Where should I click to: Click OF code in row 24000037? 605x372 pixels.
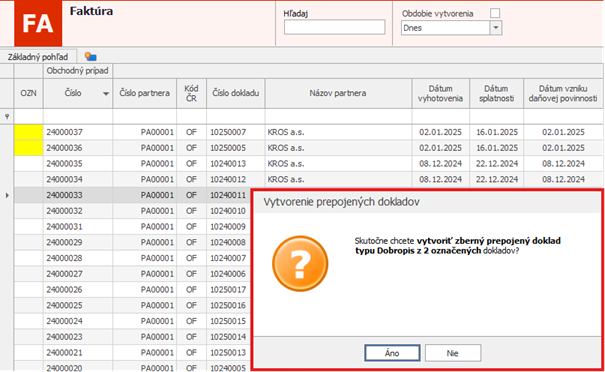[191, 132]
